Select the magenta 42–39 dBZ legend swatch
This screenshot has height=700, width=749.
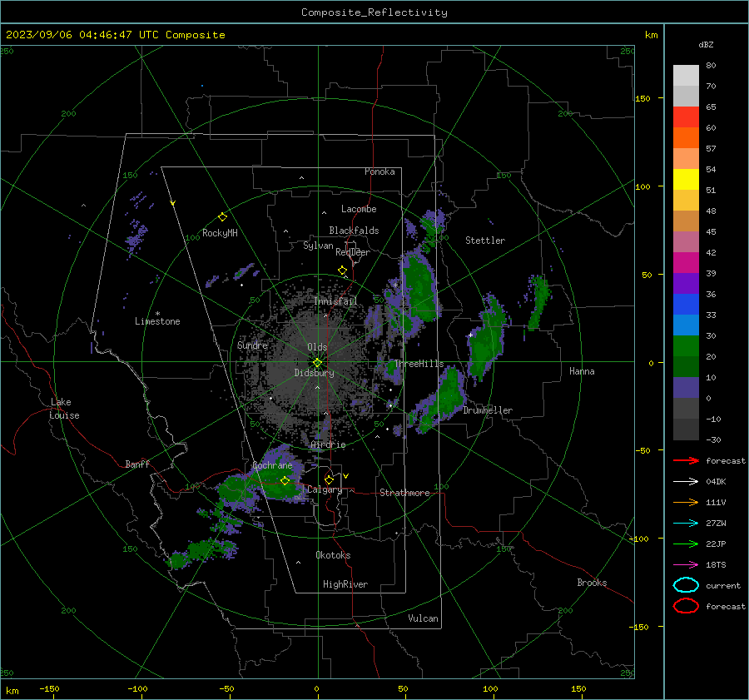coord(686,263)
